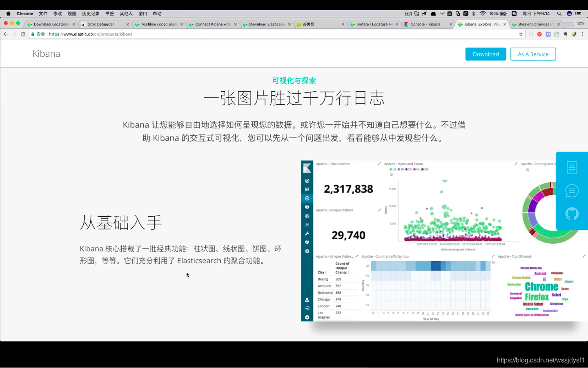Click the browser forward arrow

[x=14, y=34]
